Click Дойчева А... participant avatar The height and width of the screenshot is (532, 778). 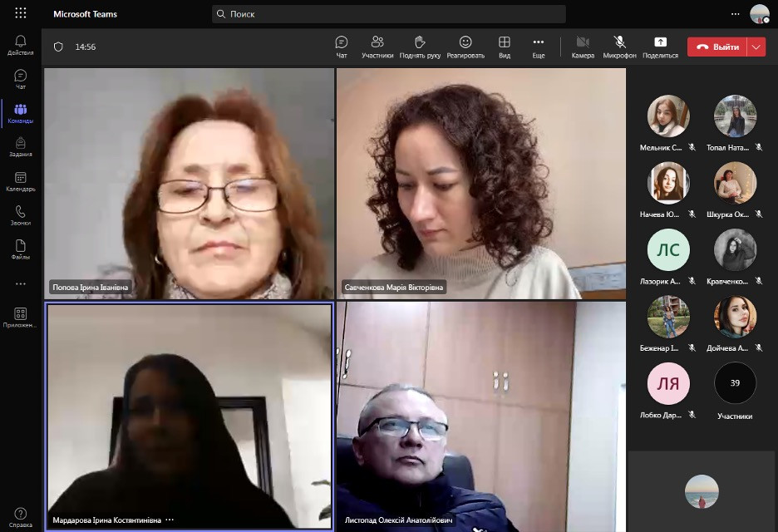[735, 317]
